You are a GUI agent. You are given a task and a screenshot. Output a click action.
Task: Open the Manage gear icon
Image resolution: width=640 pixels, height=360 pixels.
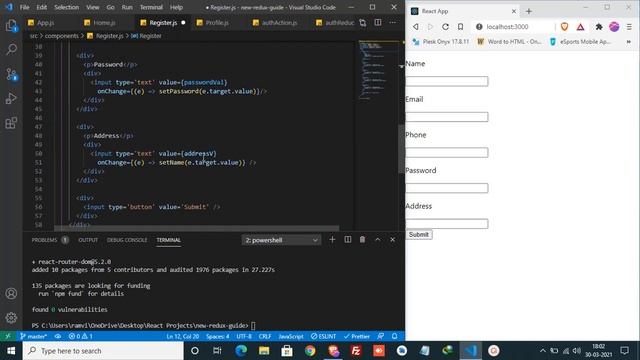[11, 318]
